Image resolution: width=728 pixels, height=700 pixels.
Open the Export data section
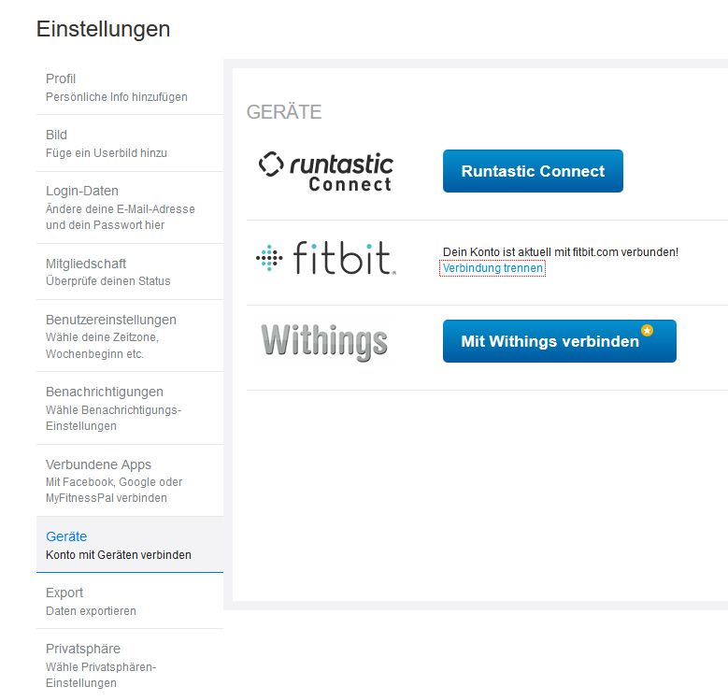pos(130,601)
